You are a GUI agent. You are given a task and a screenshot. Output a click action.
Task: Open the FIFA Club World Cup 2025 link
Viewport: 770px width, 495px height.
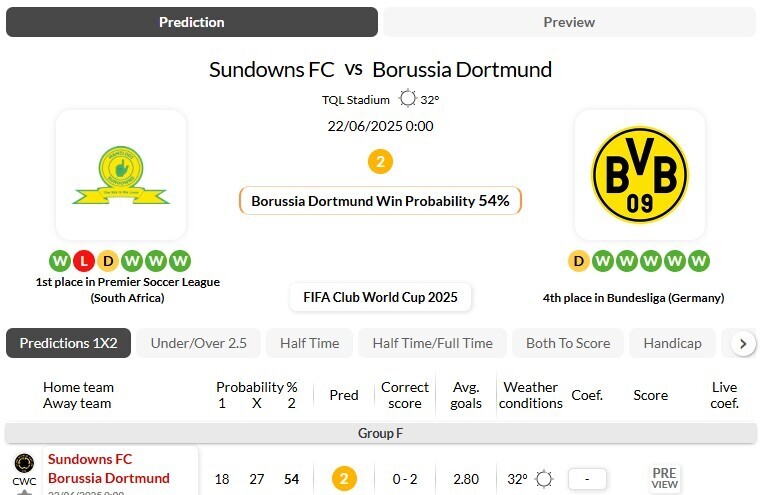coord(380,297)
